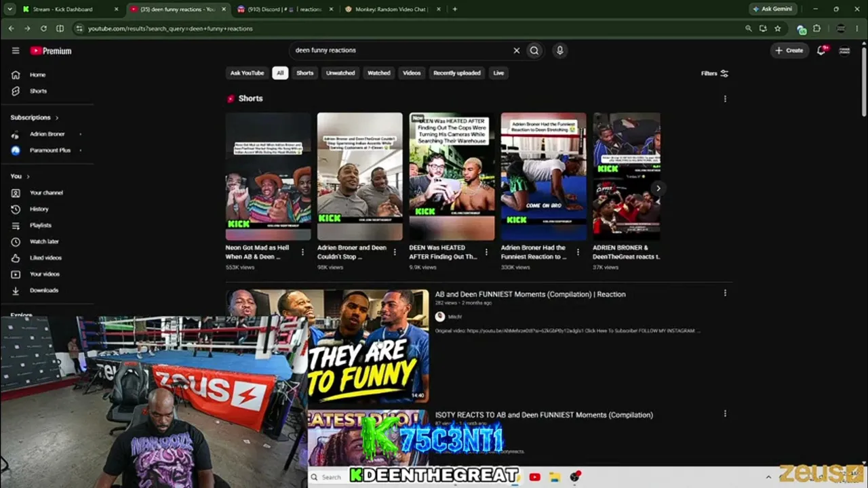Open options for 'Neon Got Mad as Hell' short

[x=302, y=252]
